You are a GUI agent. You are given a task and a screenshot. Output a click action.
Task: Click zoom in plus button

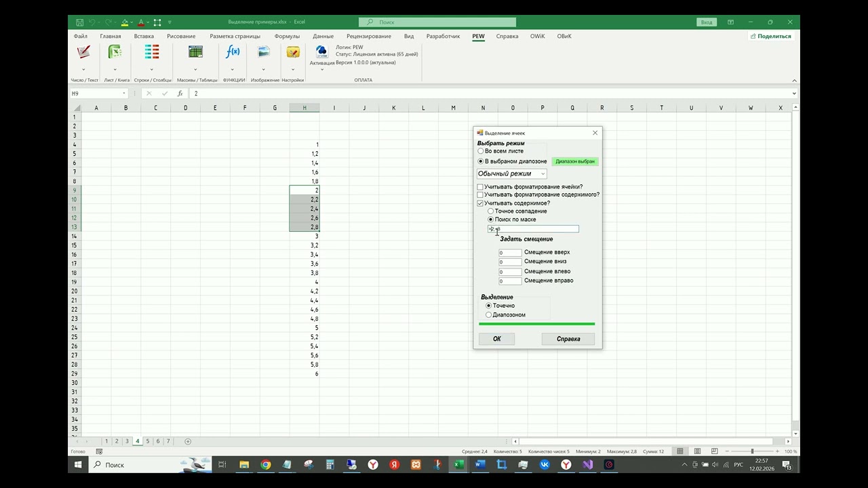777,451
